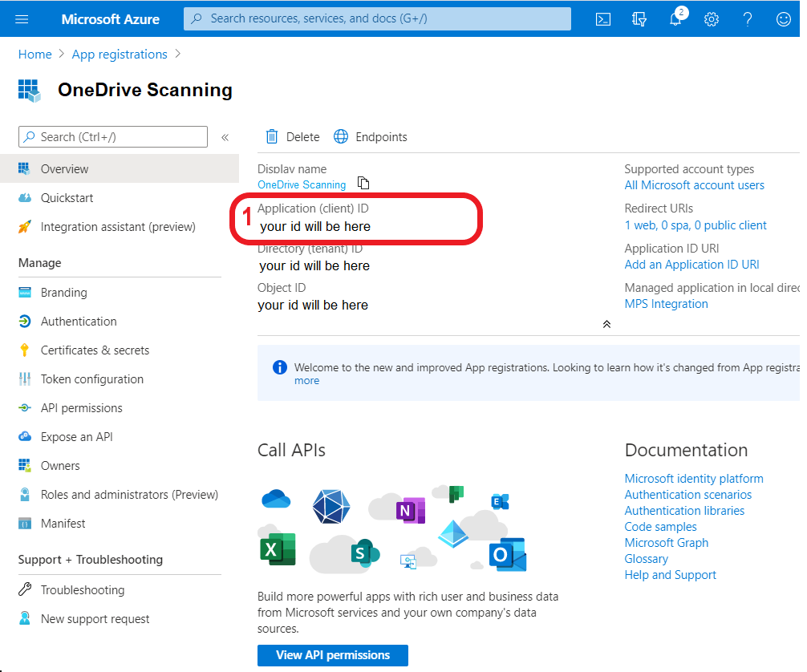807x672 pixels.
Task: Copy the display name to clipboard
Action: coord(363,184)
